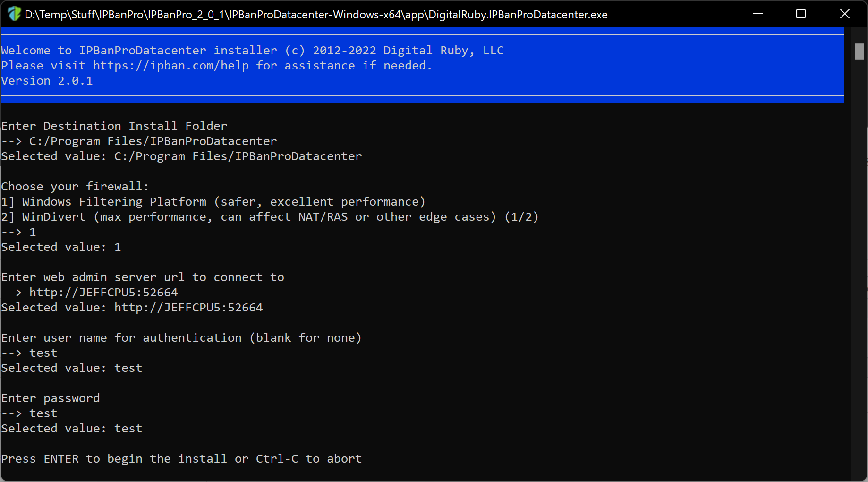The height and width of the screenshot is (482, 868).
Task: Close the IPBanProDatacenter installer window
Action: (844, 14)
